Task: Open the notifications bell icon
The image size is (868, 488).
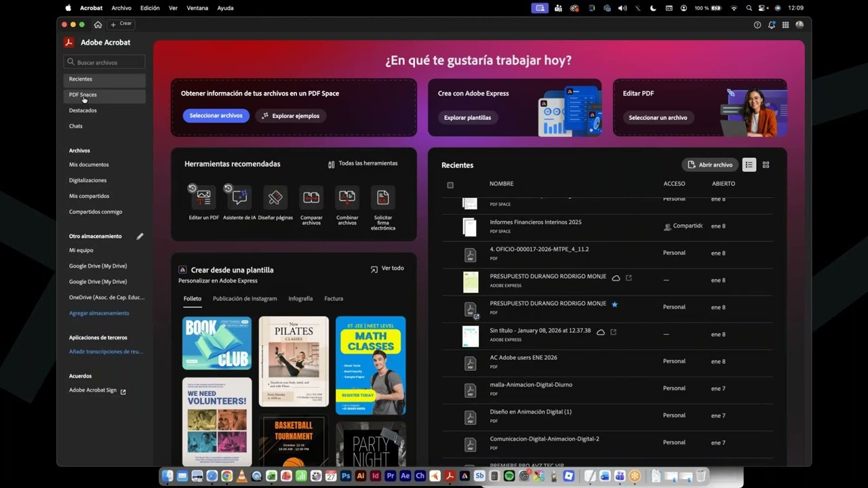Action: (x=772, y=24)
